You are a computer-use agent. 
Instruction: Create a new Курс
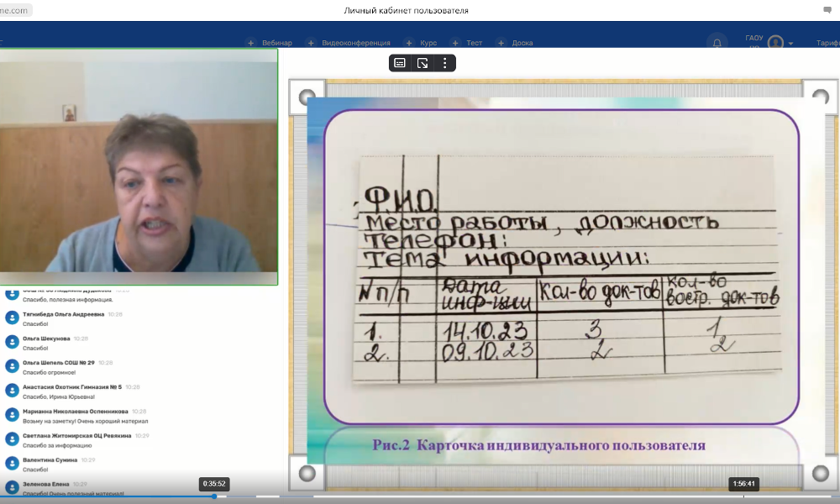(x=421, y=43)
